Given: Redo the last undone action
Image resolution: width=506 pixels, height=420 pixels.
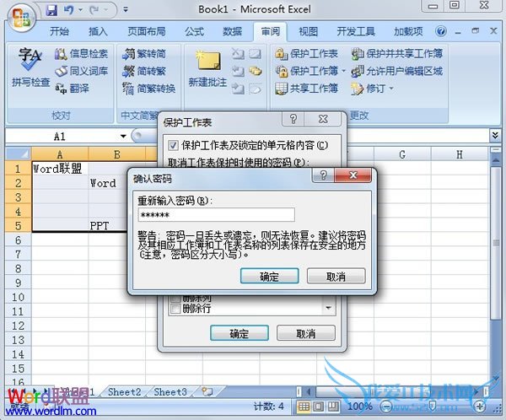Looking at the screenshot, I should click(94, 10).
